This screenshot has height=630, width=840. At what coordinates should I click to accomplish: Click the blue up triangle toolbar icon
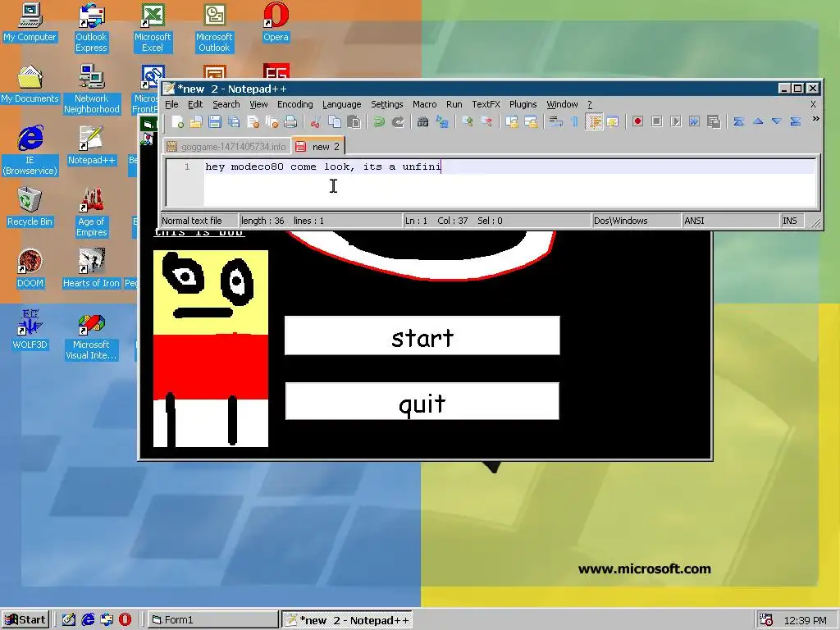tap(757, 121)
